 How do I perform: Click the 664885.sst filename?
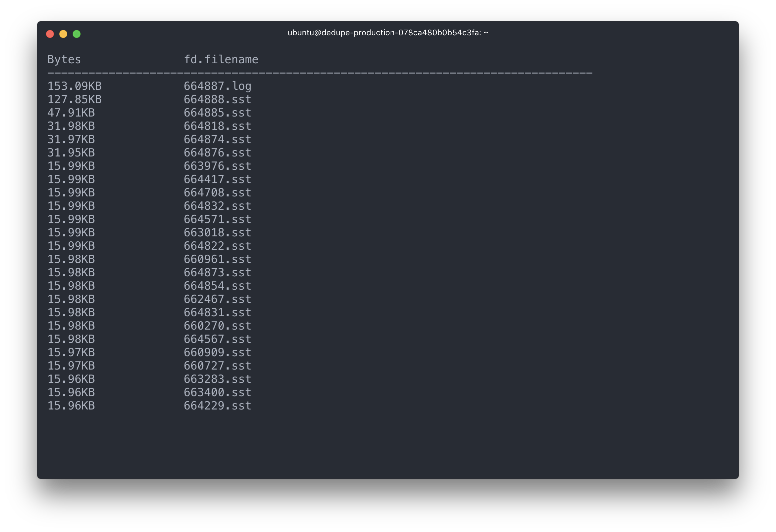pos(217,113)
